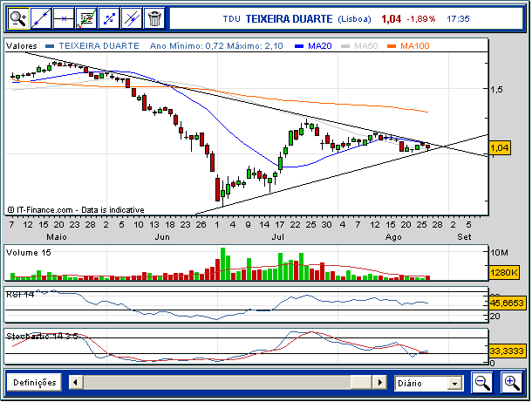Zoom out with the minus magnifier
The image size is (532, 402).
(x=482, y=383)
